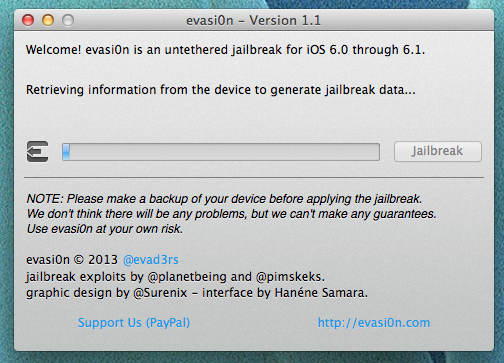
Task: Click the evasi0n logo icon
Action: tap(37, 152)
